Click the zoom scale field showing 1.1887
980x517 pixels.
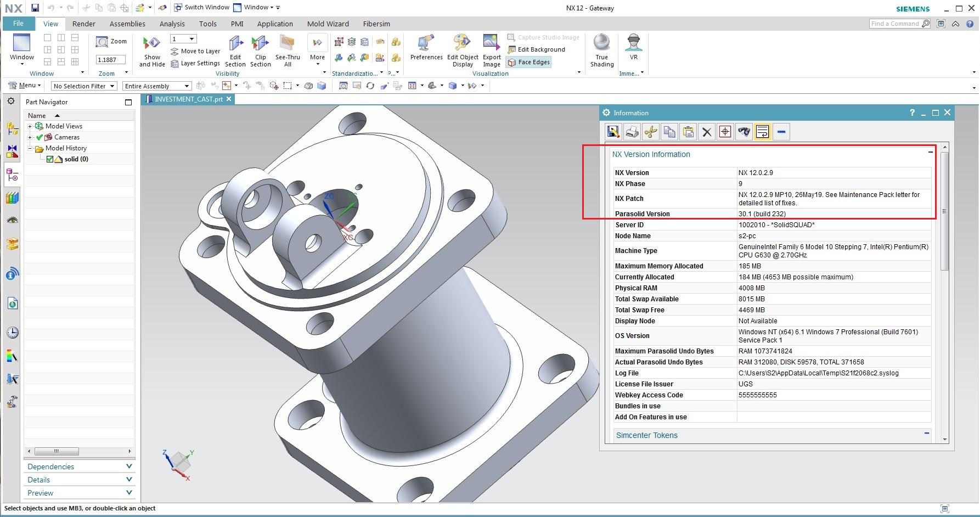click(x=111, y=60)
